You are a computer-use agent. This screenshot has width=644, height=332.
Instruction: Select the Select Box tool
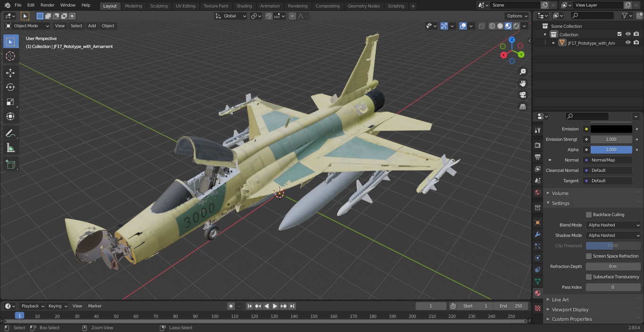pyautogui.click(x=10, y=41)
